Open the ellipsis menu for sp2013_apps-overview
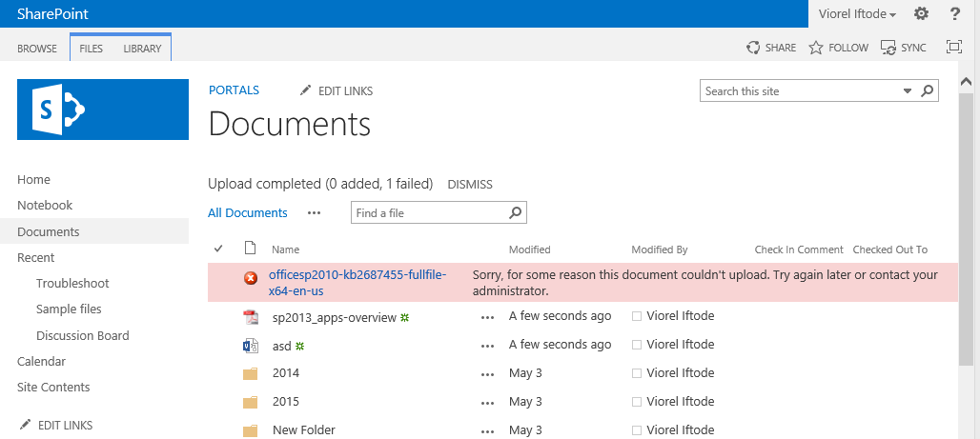980x439 pixels. coord(487,317)
